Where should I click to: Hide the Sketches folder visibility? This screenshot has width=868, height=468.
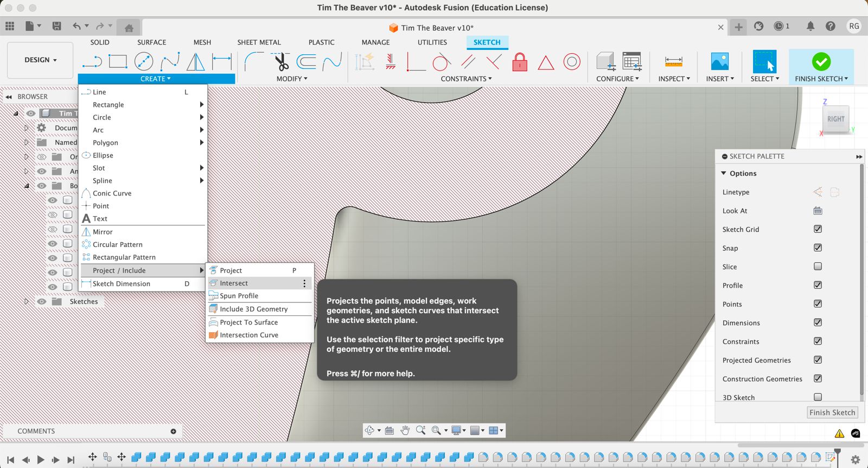click(x=42, y=301)
